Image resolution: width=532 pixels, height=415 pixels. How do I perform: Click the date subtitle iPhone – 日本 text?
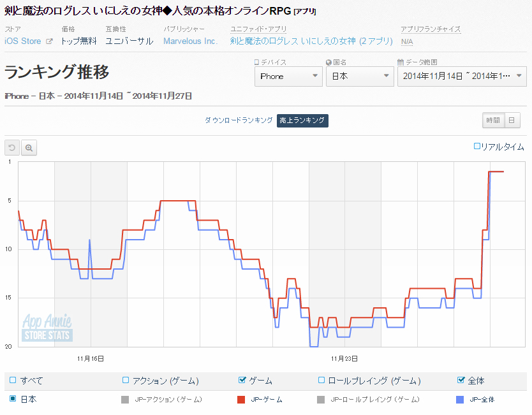(98, 96)
